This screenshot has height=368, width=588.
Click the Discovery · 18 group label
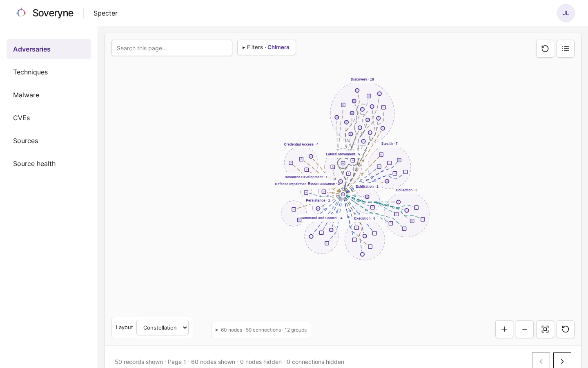tap(362, 79)
